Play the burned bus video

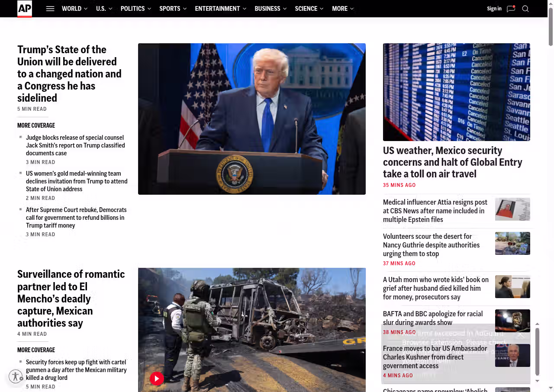pyautogui.click(x=157, y=379)
